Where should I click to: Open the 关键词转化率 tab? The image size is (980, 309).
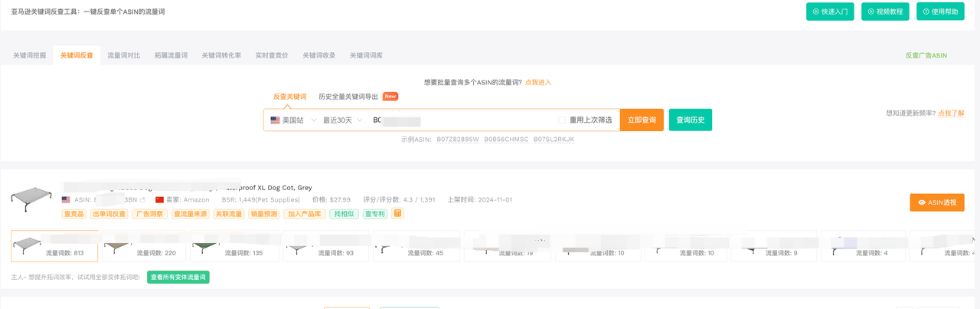click(x=221, y=56)
